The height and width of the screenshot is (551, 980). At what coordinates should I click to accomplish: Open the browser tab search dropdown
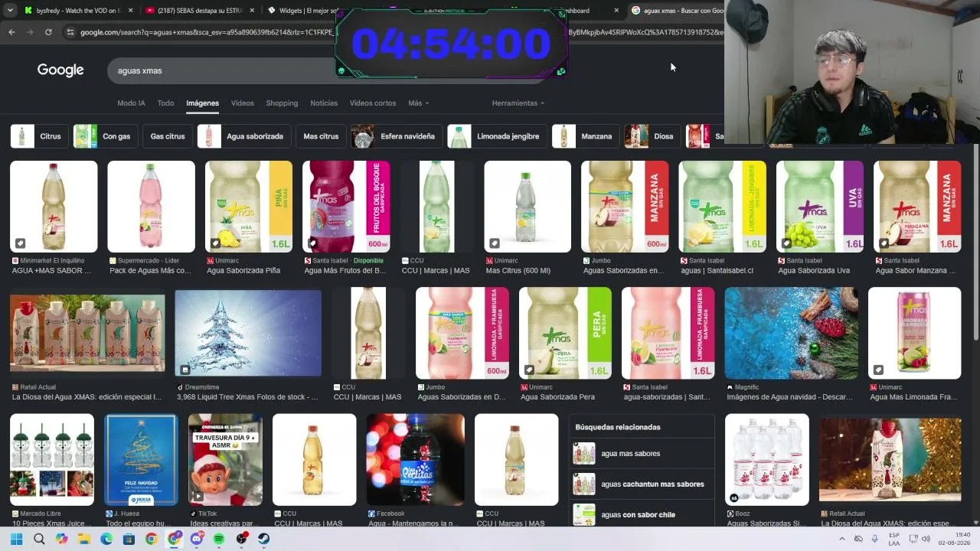click(x=11, y=11)
